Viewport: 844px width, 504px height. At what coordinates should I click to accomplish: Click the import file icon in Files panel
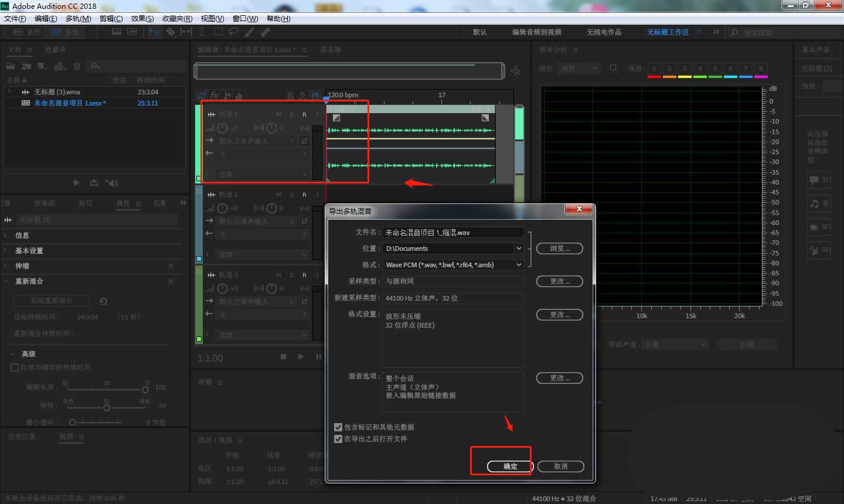coord(26,66)
